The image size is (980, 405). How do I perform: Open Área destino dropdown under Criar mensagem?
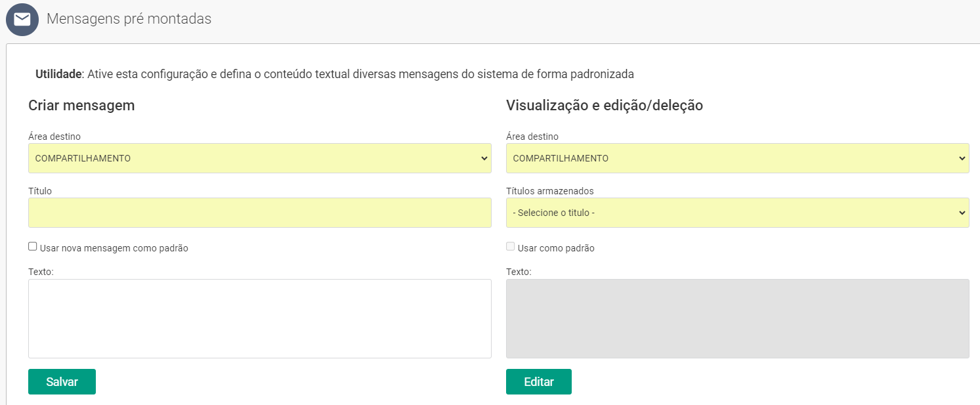259,158
